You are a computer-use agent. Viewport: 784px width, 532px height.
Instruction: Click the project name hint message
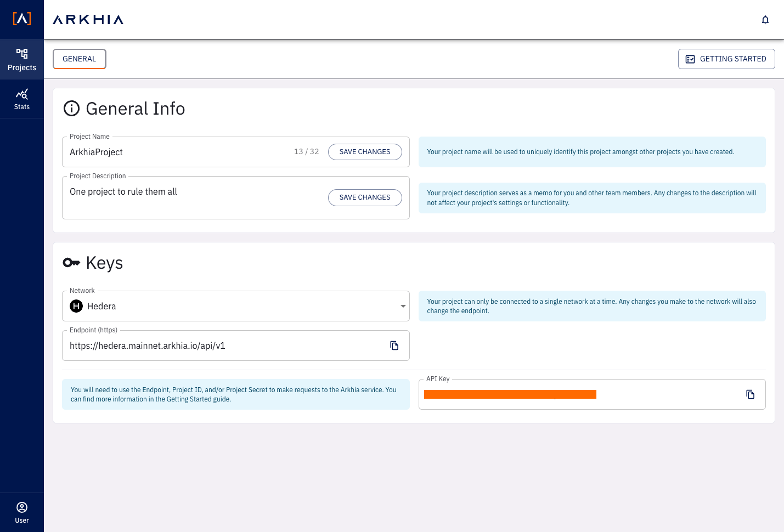[x=592, y=152]
